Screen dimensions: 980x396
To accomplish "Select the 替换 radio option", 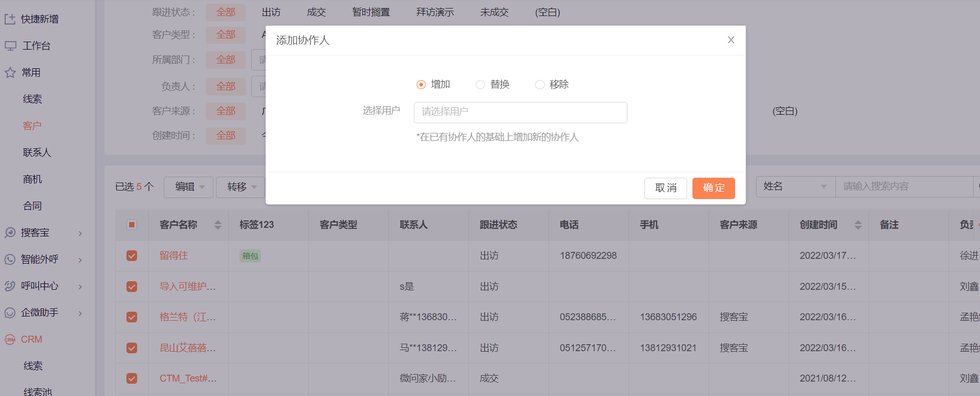I will point(480,84).
